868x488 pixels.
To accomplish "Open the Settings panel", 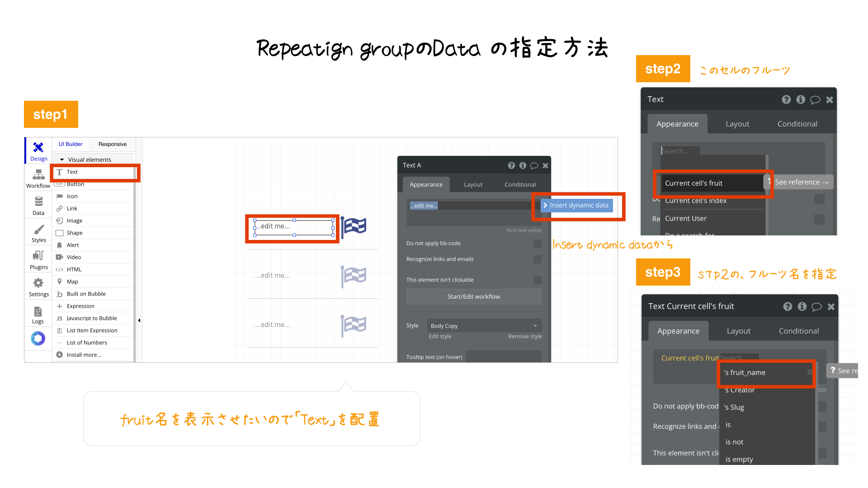I will click(x=38, y=286).
